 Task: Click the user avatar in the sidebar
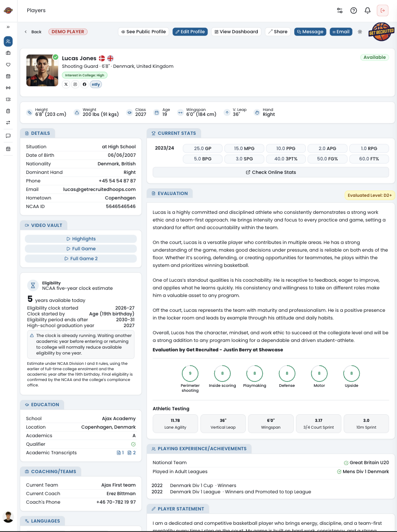[8, 517]
